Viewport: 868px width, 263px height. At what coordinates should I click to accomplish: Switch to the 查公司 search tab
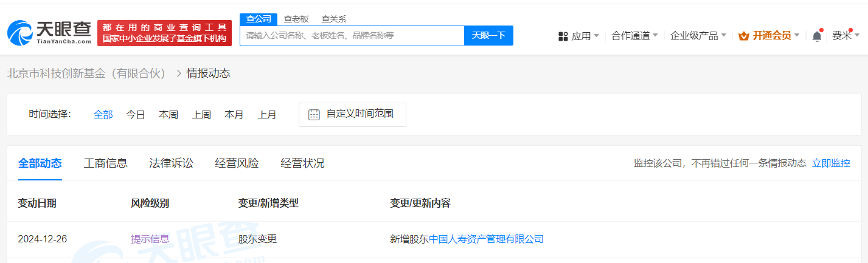click(x=259, y=19)
